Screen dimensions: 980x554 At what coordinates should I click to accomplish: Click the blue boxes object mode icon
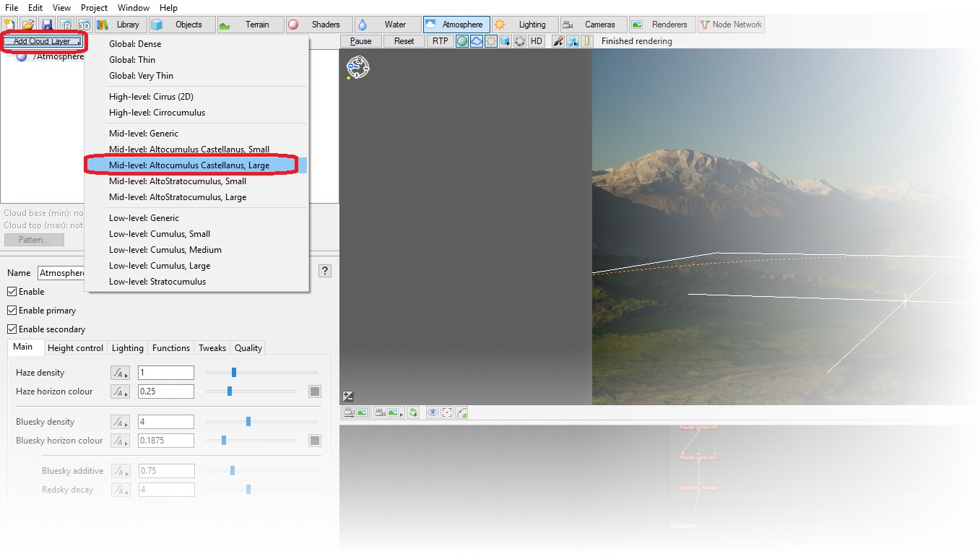pyautogui.click(x=573, y=41)
